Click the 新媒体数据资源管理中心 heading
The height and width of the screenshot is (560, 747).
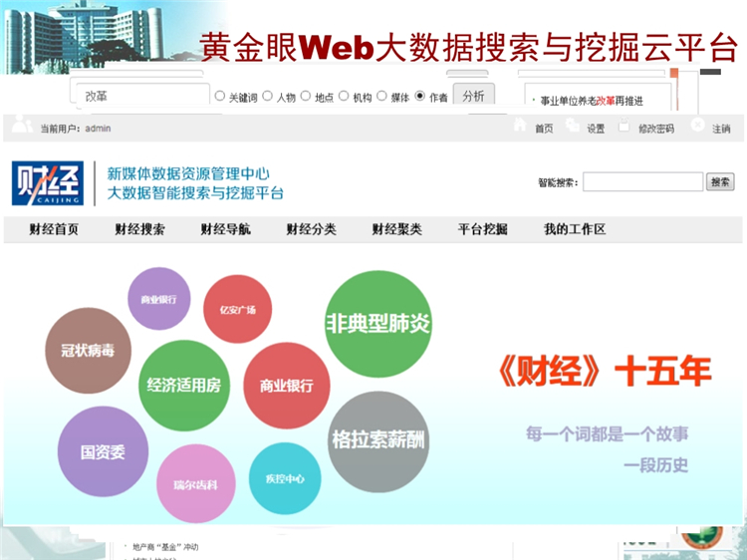pyautogui.click(x=188, y=173)
